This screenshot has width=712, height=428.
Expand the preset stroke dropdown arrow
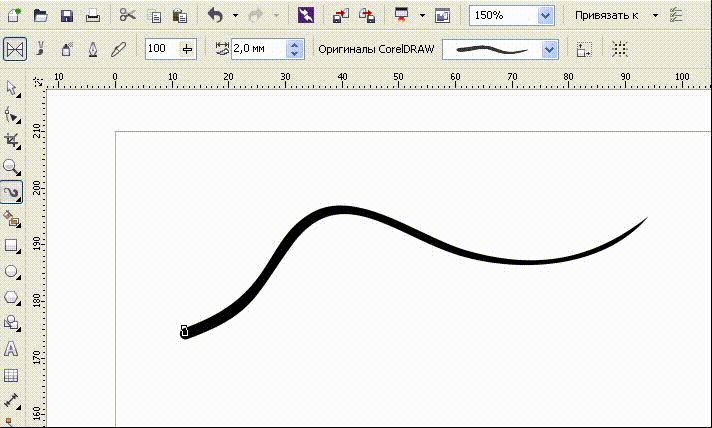coord(549,49)
